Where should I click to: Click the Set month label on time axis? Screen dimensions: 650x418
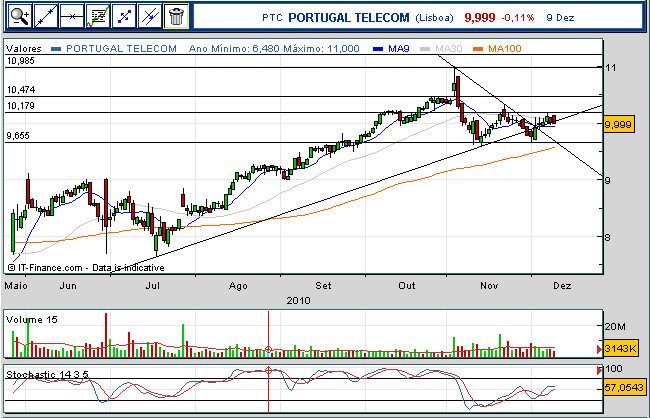[323, 286]
